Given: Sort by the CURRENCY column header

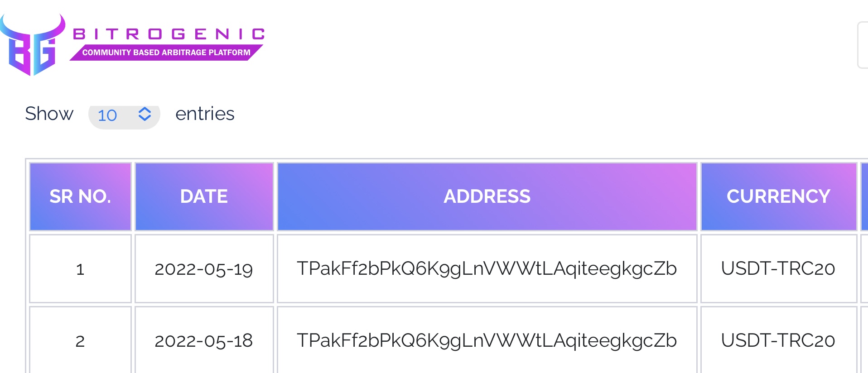Looking at the screenshot, I should (778, 196).
